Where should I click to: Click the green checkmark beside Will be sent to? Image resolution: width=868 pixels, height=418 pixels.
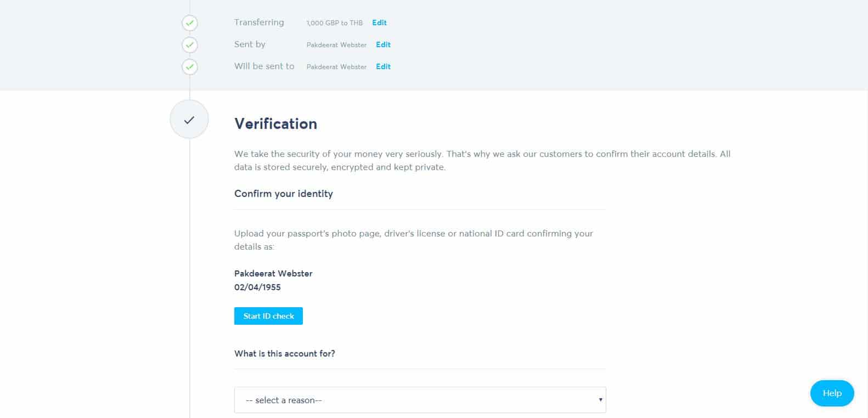[x=190, y=67]
